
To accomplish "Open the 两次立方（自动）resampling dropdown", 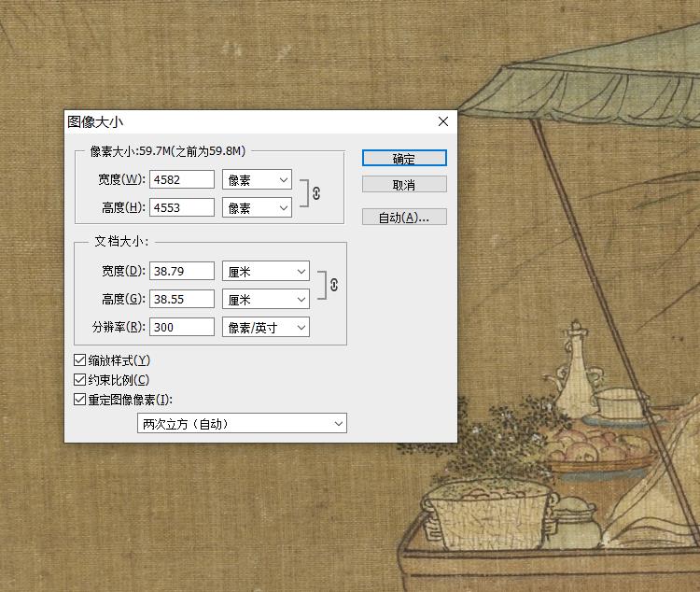I will [242, 423].
